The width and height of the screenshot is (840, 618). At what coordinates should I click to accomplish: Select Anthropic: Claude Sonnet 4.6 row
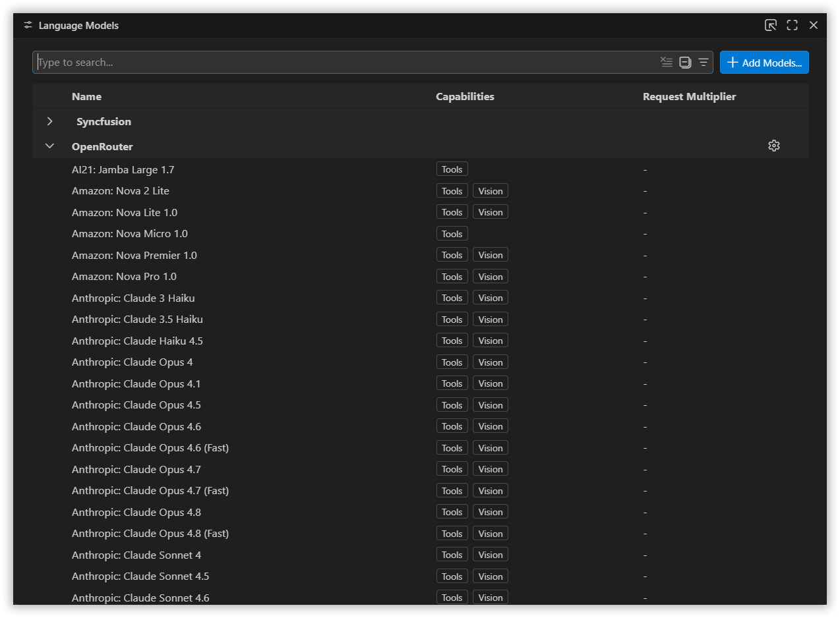(x=421, y=598)
